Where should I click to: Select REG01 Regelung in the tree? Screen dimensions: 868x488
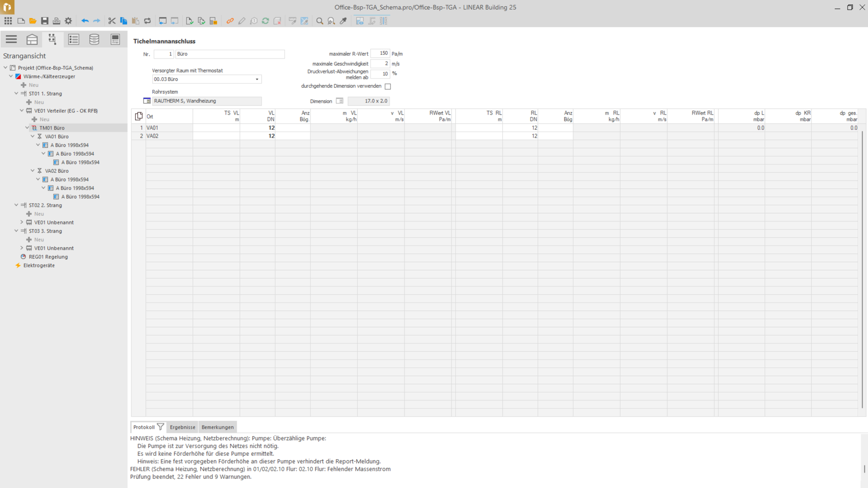point(48,257)
